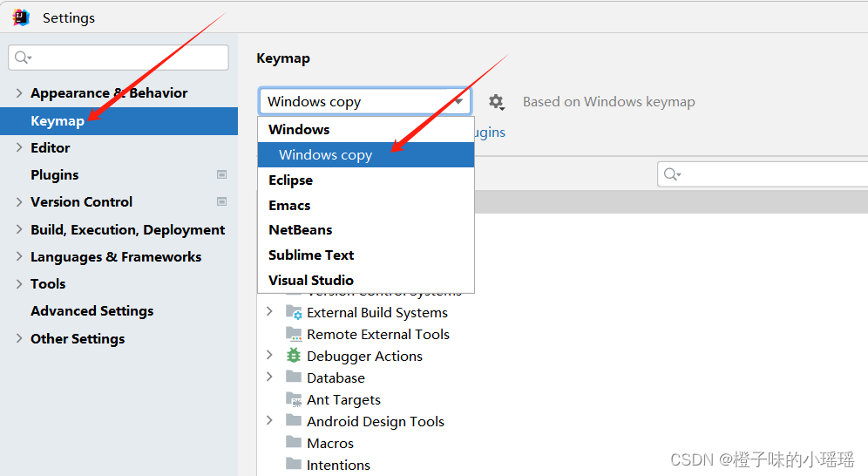Viewport: 868px width, 476px height.
Task: Open the Tools settings page
Action: [x=119, y=284]
